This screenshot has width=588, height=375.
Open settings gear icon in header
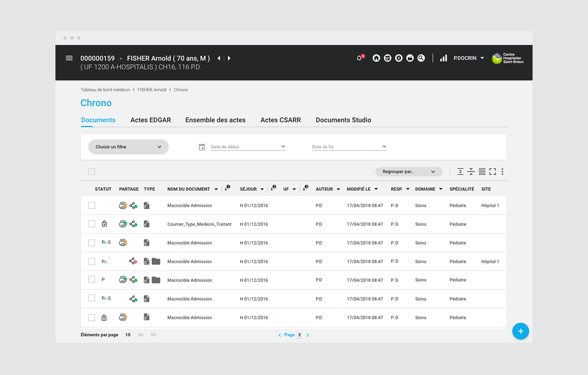pos(399,58)
